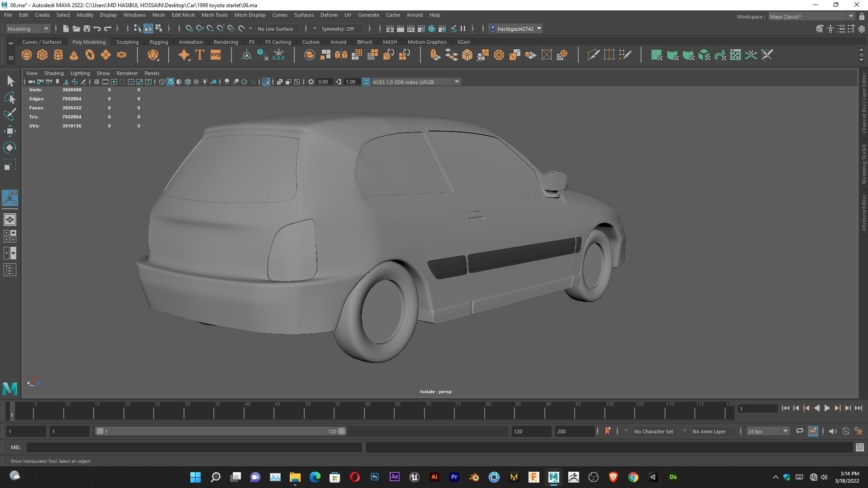868x488 pixels.
Task: Select the poly sphere shelf icon
Action: [27, 55]
